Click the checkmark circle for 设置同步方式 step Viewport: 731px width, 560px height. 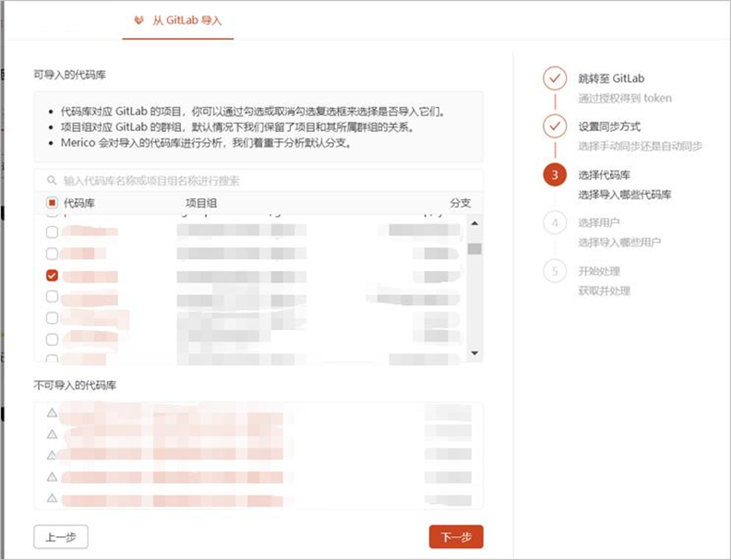click(x=555, y=126)
